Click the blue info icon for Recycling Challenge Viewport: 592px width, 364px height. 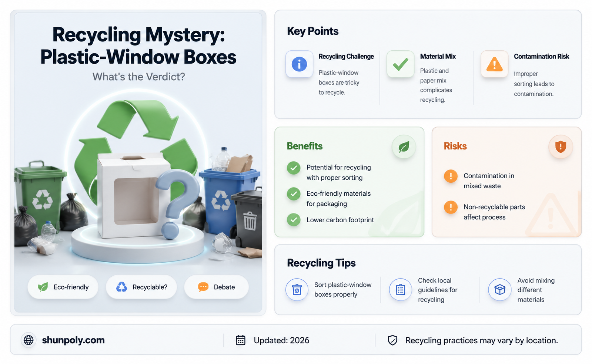[299, 64]
